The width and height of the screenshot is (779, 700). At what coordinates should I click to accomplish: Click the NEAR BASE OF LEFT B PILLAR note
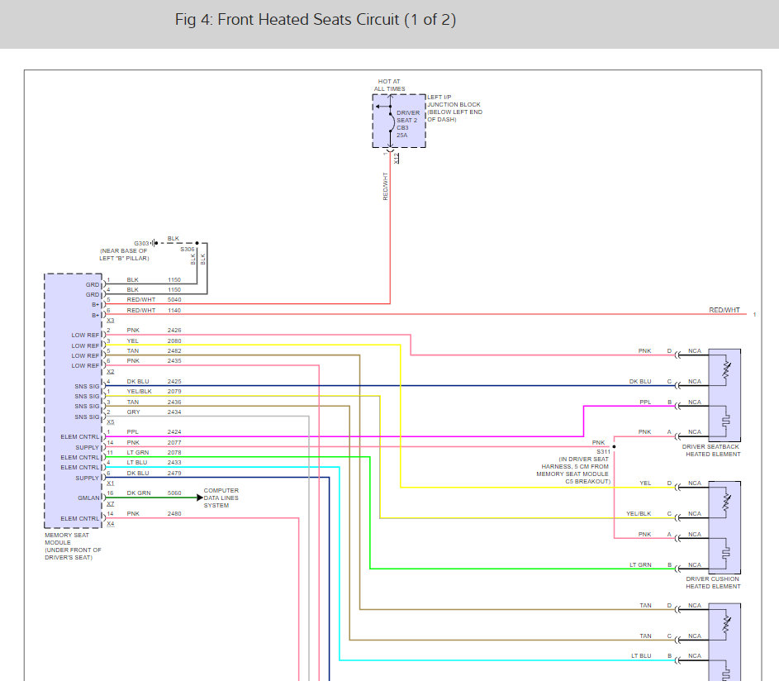click(124, 255)
